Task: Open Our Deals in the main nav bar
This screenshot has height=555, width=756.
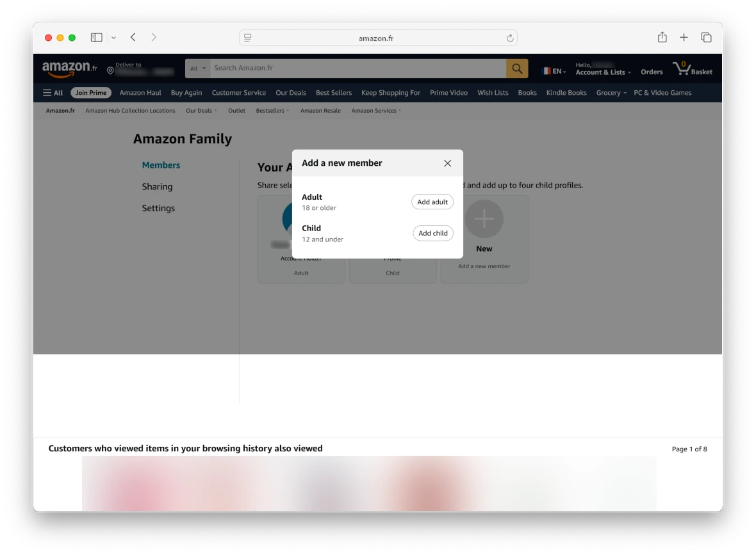Action: [x=291, y=93]
